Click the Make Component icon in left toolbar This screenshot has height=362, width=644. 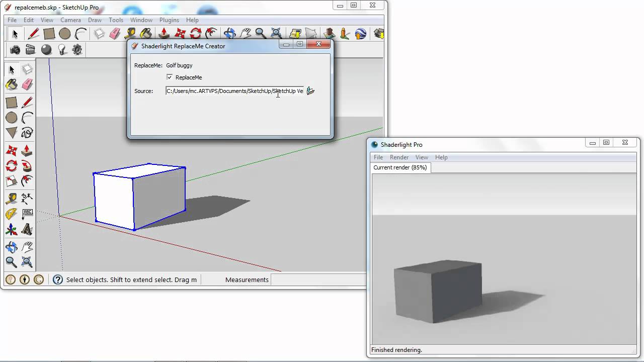[x=27, y=69]
